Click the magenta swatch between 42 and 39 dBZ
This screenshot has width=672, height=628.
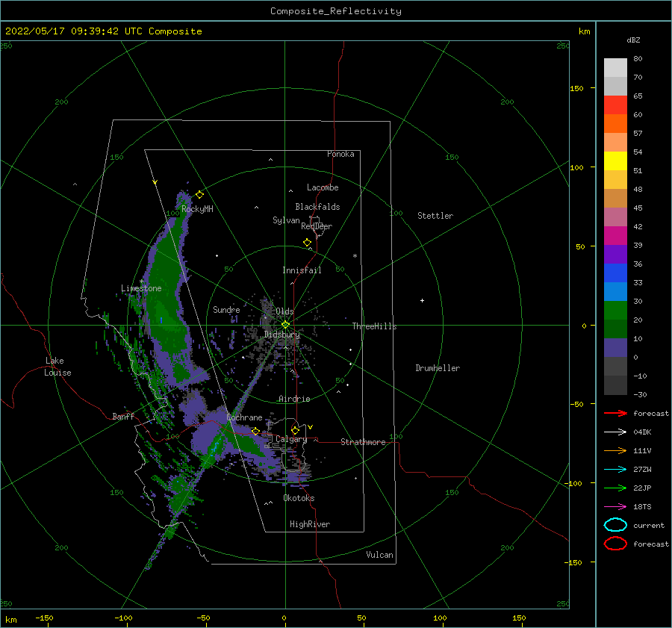[x=615, y=236]
